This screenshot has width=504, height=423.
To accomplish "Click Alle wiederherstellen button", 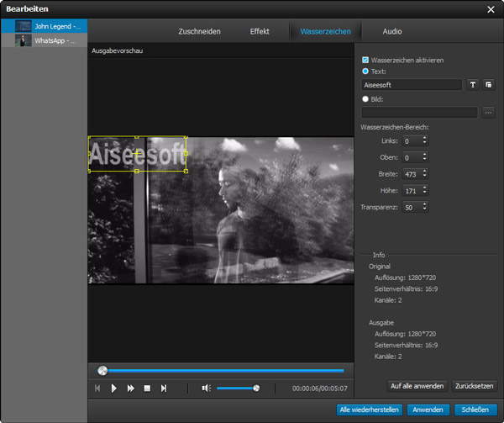I will click(369, 410).
